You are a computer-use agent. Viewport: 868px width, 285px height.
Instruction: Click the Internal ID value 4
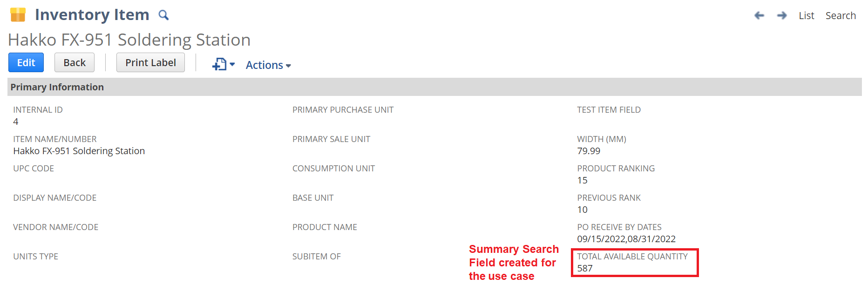click(16, 122)
